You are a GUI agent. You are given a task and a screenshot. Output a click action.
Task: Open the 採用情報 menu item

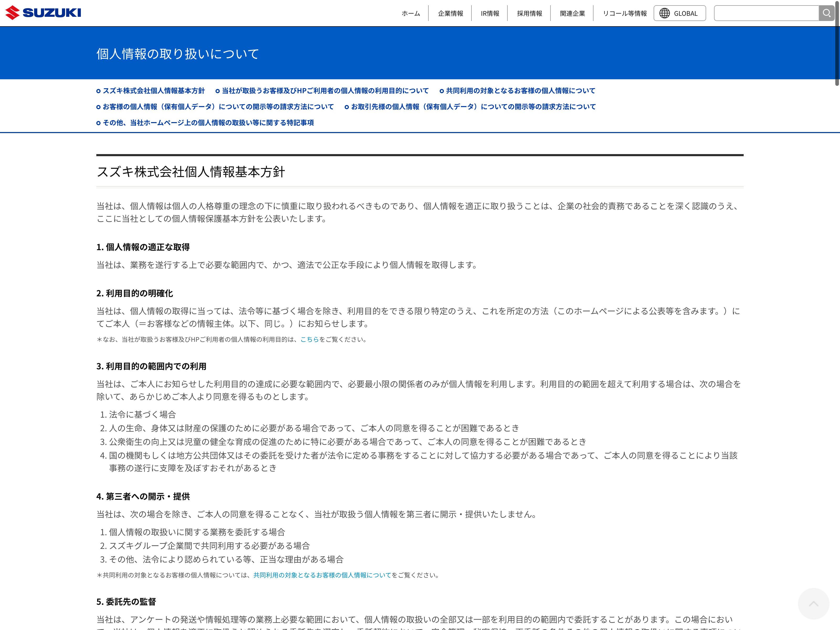[529, 13]
